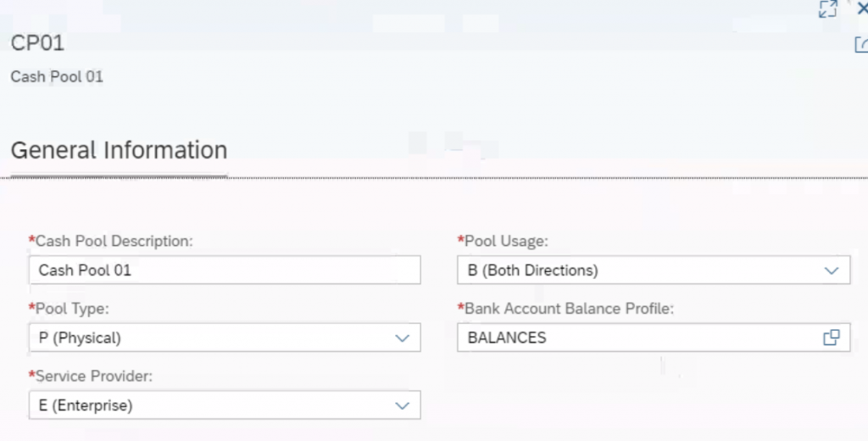Open the share action icon below the close icon

861,44
